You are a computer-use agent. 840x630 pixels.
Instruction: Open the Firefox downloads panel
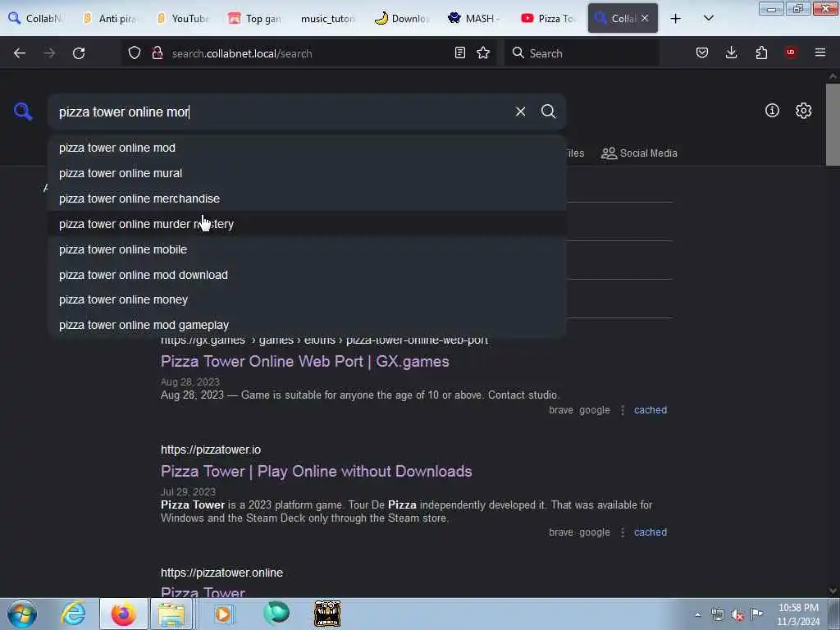[x=731, y=52]
